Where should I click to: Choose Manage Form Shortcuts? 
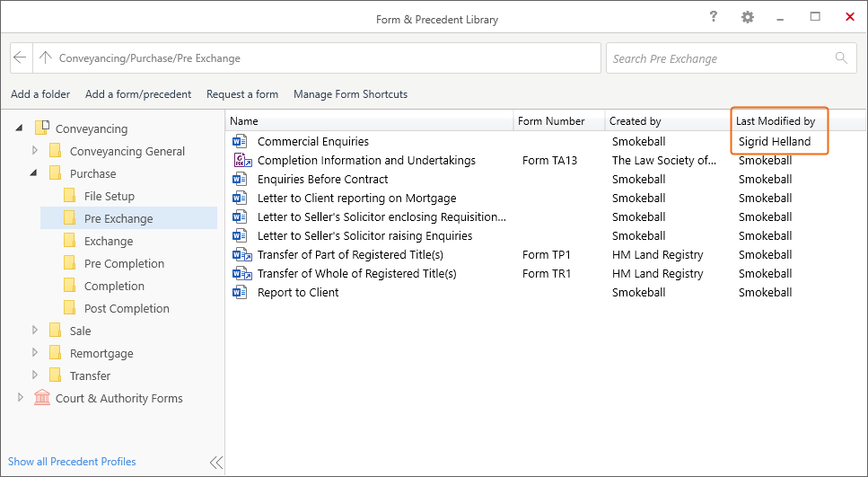tap(350, 94)
